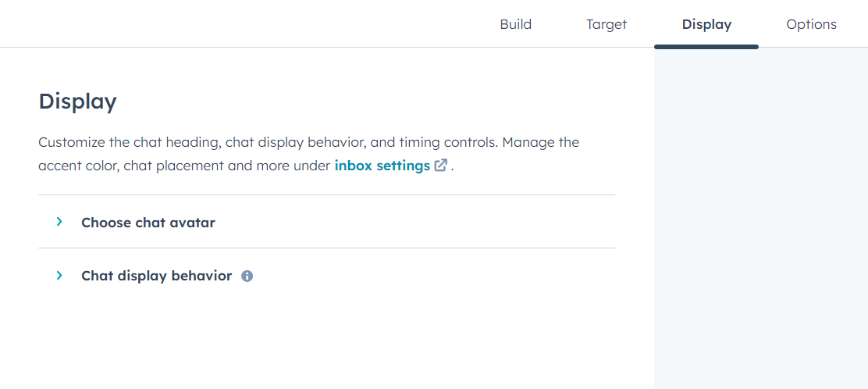Click the dark underline beneath Display tab
Image resolution: width=868 pixels, height=389 pixels.
coord(706,47)
